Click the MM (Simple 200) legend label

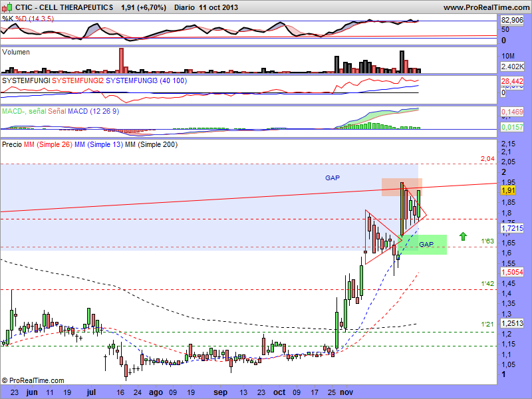(151, 144)
